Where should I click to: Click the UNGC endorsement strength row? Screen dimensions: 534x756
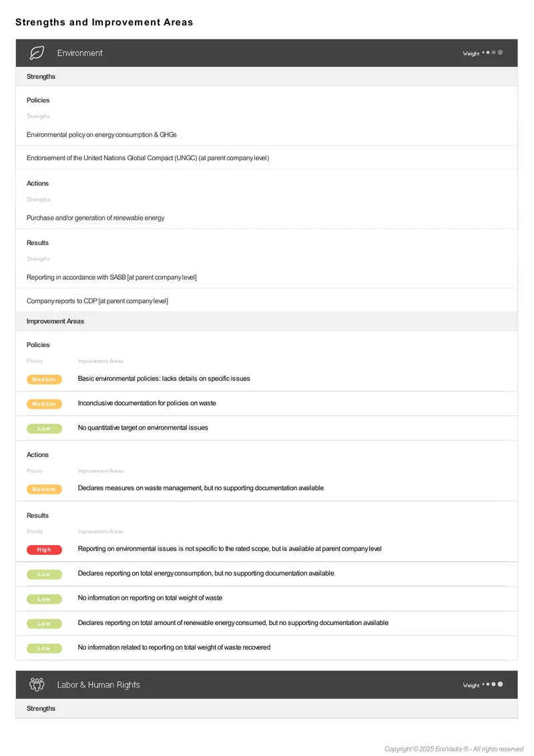(266, 158)
